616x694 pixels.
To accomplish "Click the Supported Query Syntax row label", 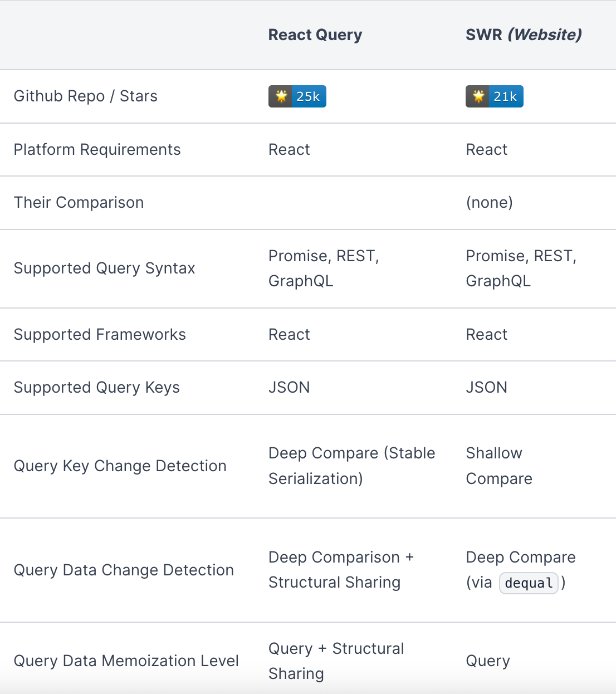I will coord(105,268).
